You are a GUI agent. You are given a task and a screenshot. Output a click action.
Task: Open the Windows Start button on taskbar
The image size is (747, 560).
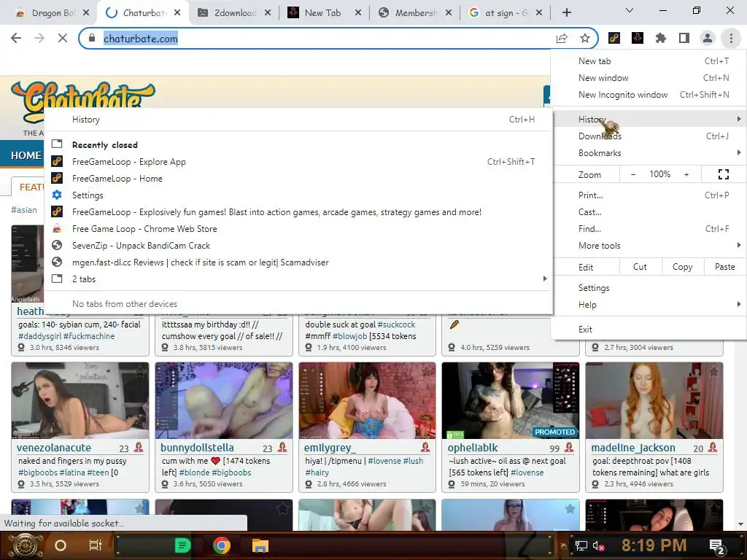coord(26,545)
